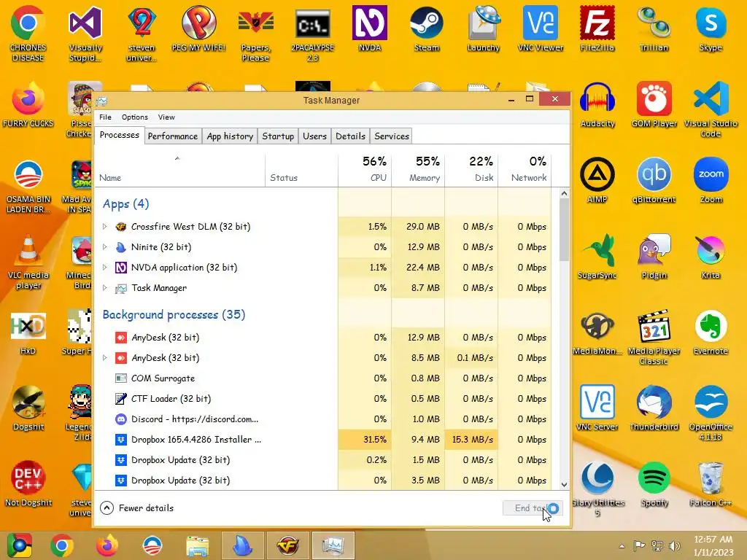Click the Firefox taskbar icon
Image resolution: width=747 pixels, height=560 pixels.
[107, 545]
